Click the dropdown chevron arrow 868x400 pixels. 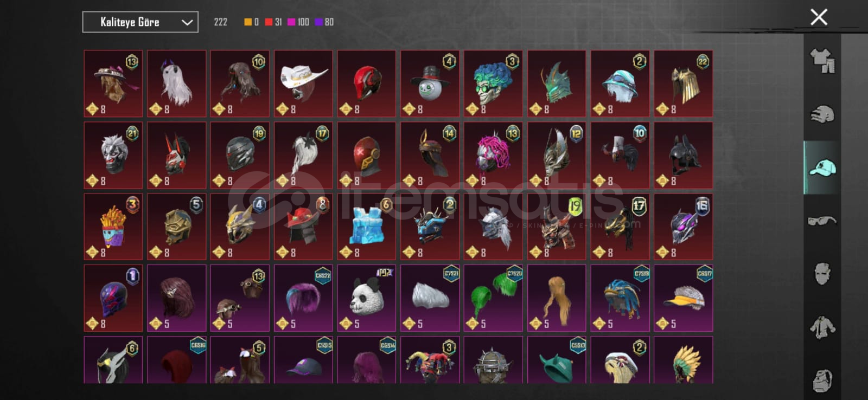point(187,23)
